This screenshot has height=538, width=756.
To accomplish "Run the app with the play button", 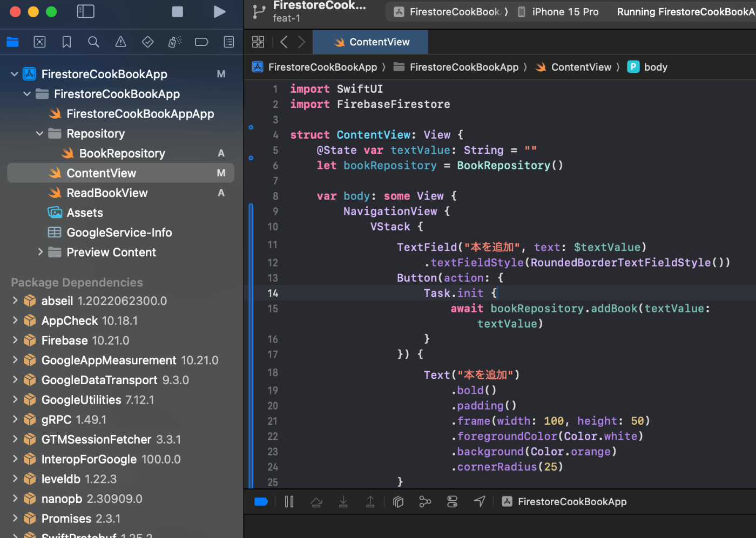I will pyautogui.click(x=219, y=12).
